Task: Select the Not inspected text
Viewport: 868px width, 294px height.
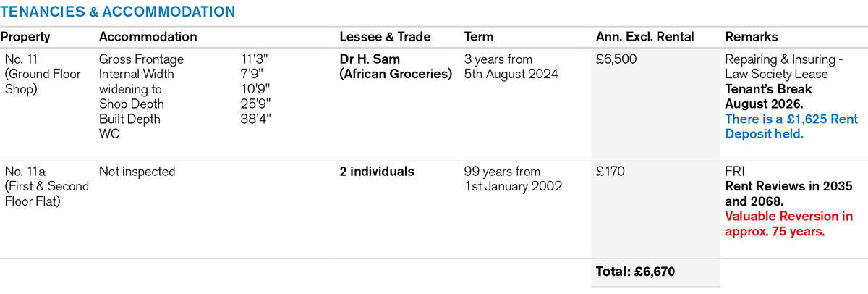Action: (137, 172)
